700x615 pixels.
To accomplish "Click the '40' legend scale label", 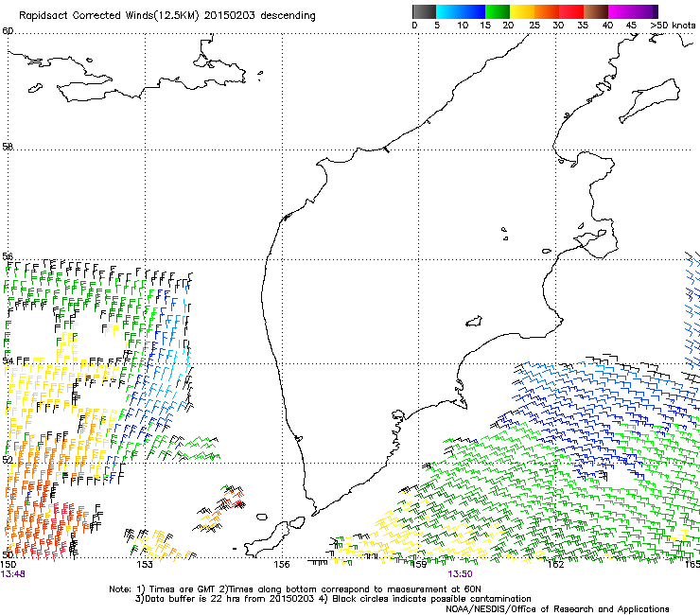I will [x=607, y=26].
